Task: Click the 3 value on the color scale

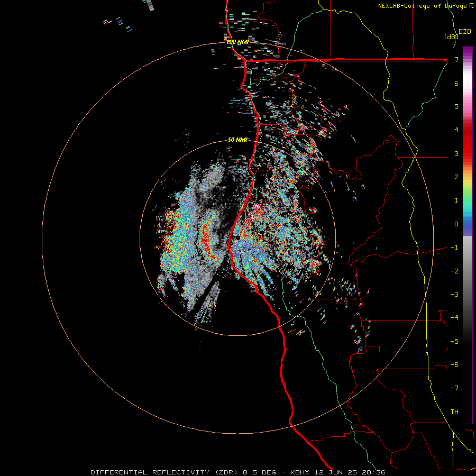Action: (x=456, y=153)
